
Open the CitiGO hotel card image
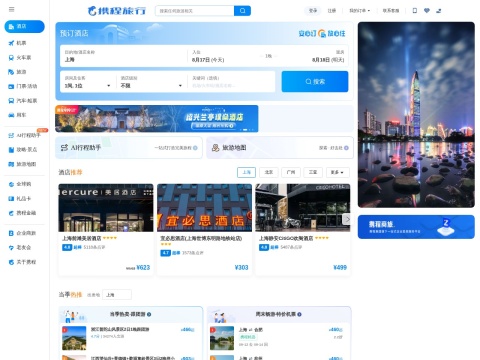pos(303,208)
